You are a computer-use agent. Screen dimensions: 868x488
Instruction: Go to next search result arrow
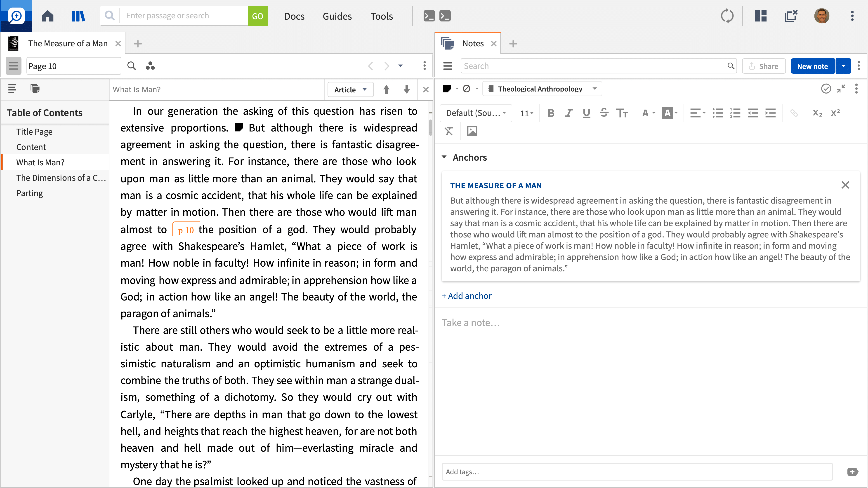(x=406, y=89)
